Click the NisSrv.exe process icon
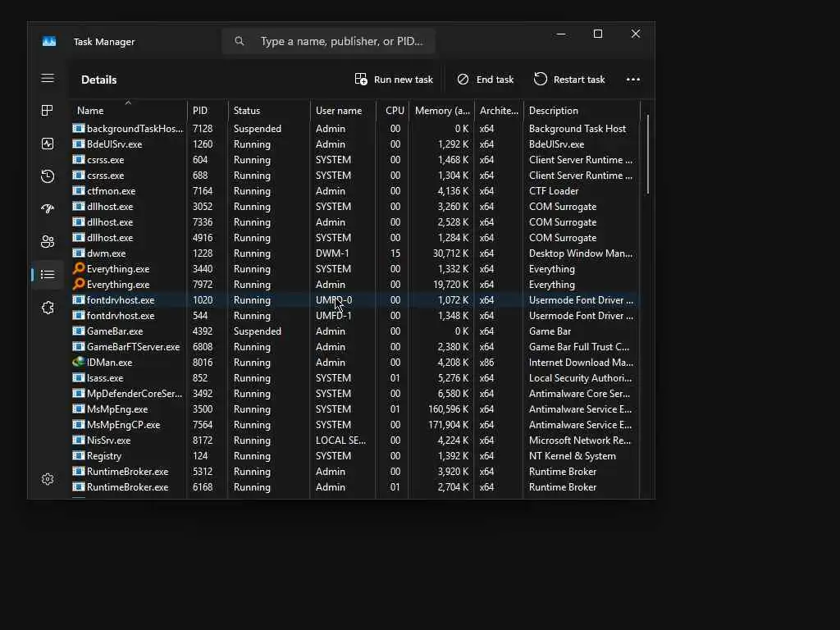The height and width of the screenshot is (630, 840). tap(79, 440)
